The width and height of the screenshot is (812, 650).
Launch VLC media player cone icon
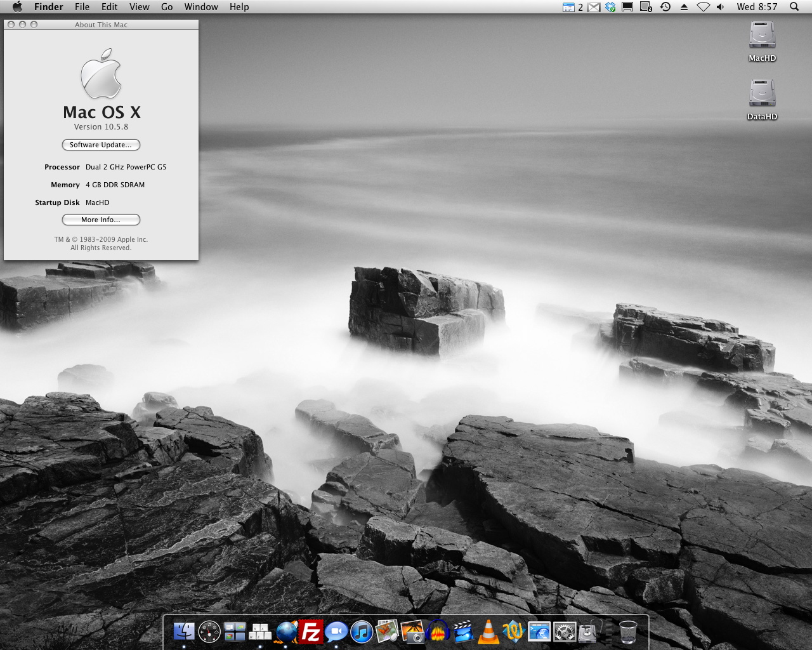click(488, 632)
